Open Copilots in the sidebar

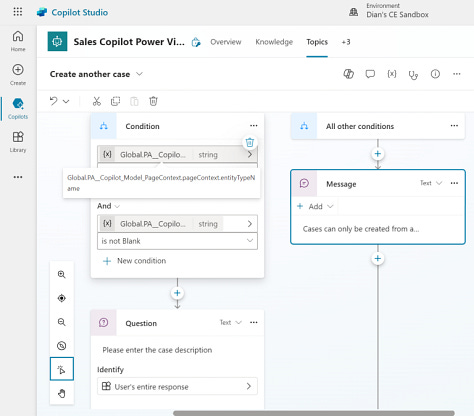click(x=18, y=108)
